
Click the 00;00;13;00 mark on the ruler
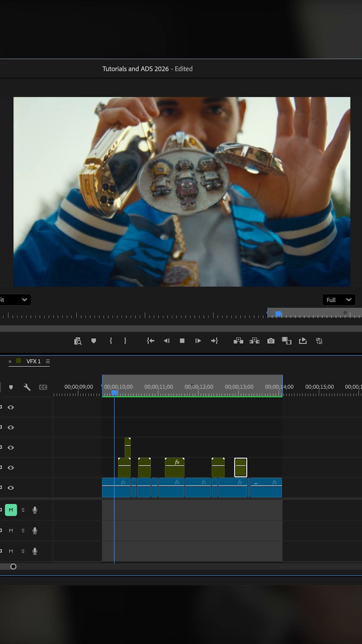click(x=239, y=387)
